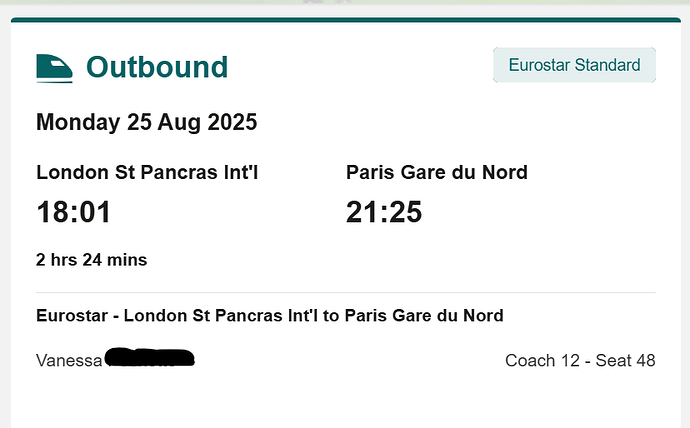Image resolution: width=690 pixels, height=428 pixels.
Task: Click the dark green top border of the card
Action: click(345, 19)
